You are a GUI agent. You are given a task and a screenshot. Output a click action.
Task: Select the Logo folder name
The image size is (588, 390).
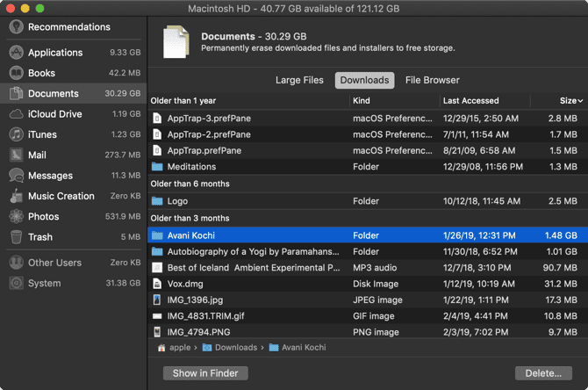tap(177, 201)
